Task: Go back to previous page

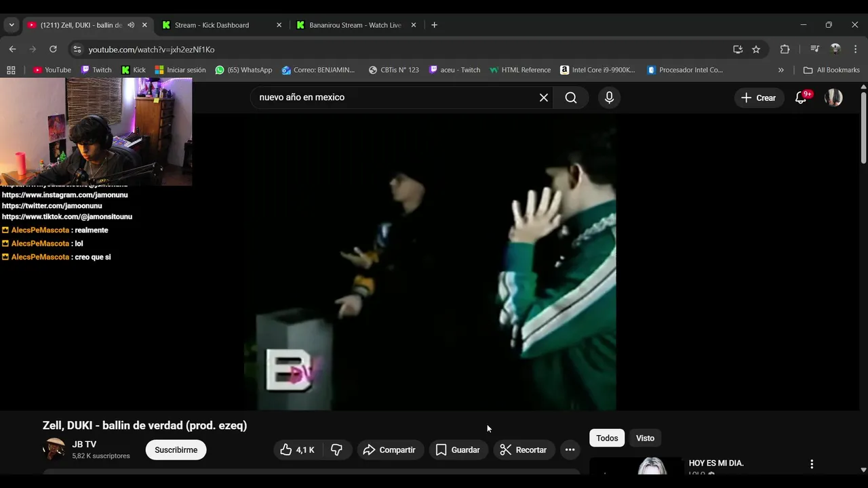Action: click(12, 49)
